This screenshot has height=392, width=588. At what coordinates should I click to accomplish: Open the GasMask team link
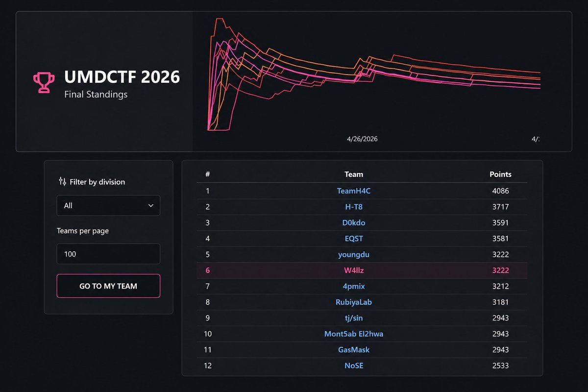354,350
